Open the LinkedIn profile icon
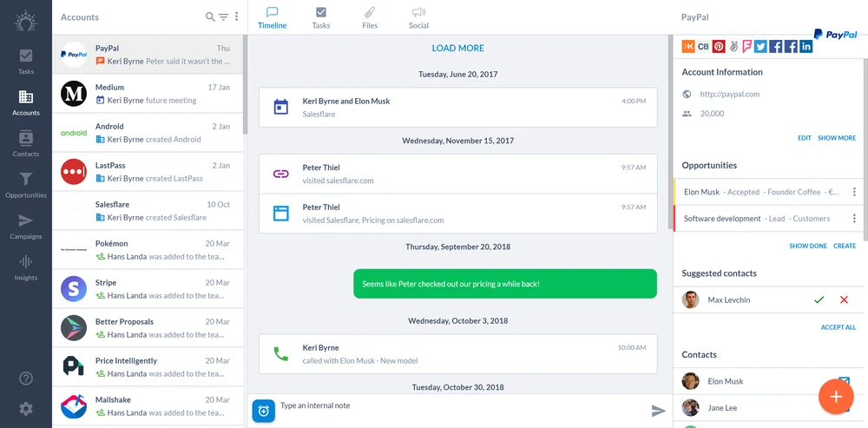The image size is (868, 428). (806, 47)
